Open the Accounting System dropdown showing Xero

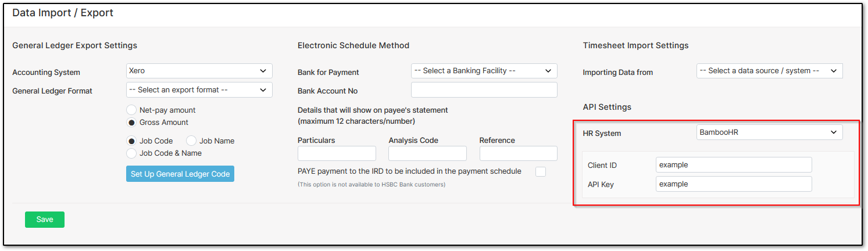point(199,71)
